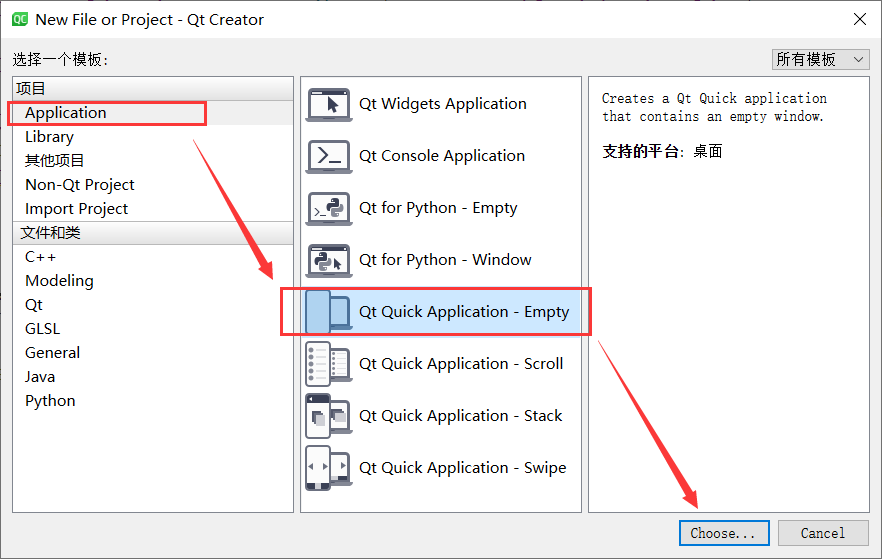
Task: Pick Qt for Python - Window label
Action: click(x=445, y=260)
